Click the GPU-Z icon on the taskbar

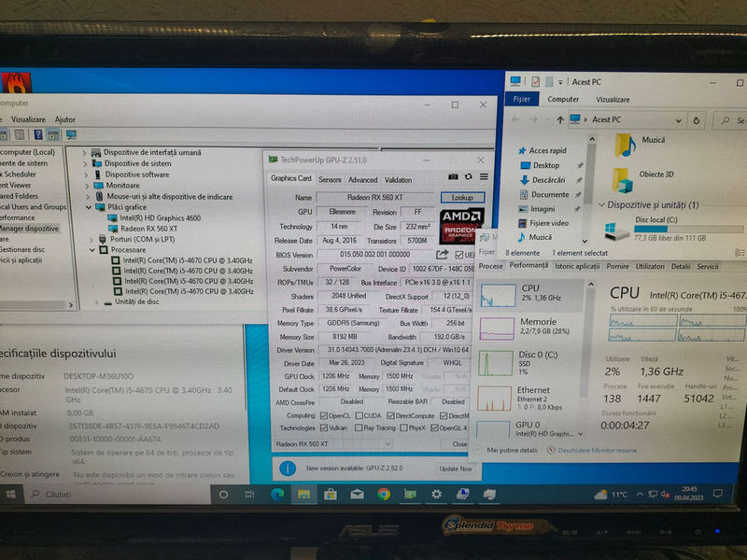(x=410, y=495)
